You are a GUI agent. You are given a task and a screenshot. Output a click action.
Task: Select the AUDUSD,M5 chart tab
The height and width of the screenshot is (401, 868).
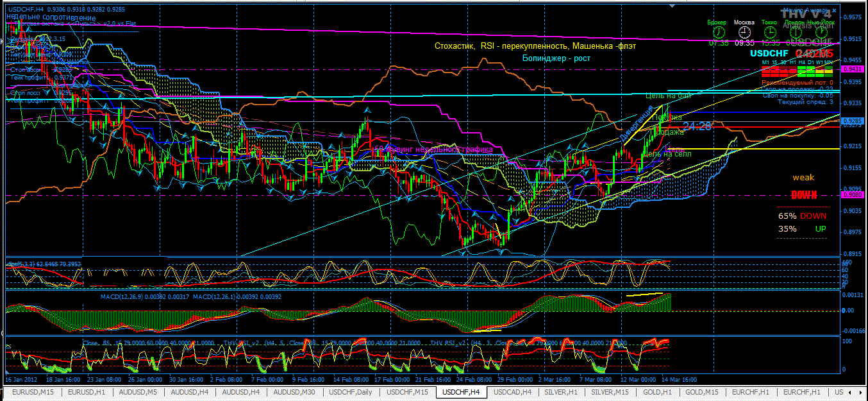(138, 391)
